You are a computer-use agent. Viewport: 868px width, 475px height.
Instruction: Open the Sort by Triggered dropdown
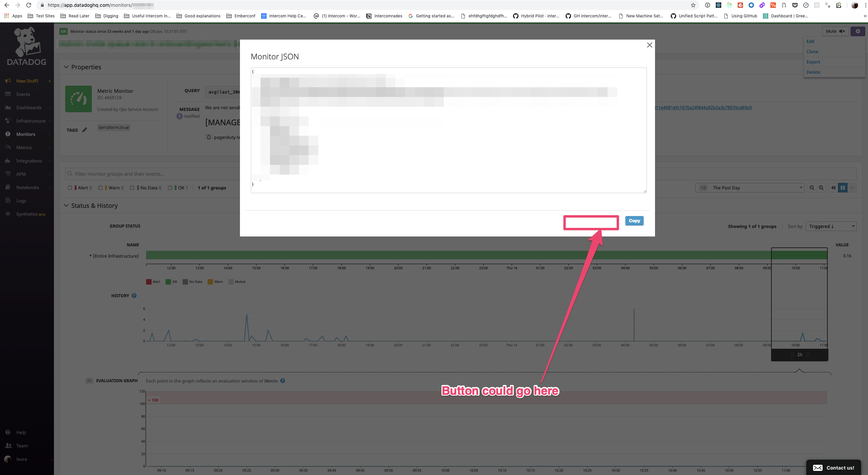point(831,226)
